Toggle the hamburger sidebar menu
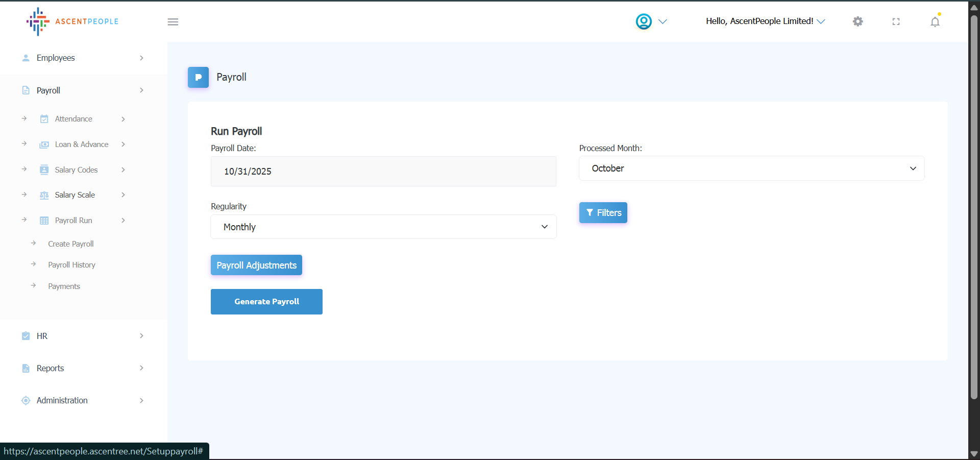The height and width of the screenshot is (460, 980). click(173, 22)
